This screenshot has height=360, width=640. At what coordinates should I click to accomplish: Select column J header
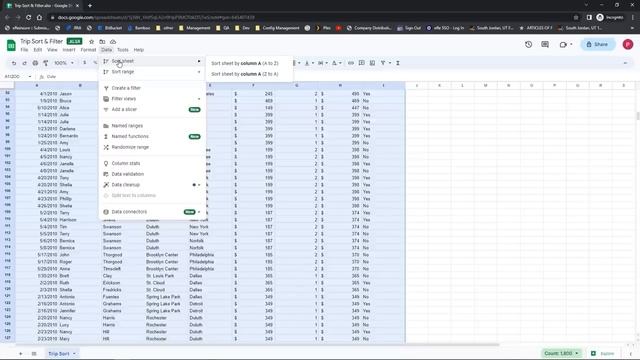pyautogui.click(x=416, y=85)
